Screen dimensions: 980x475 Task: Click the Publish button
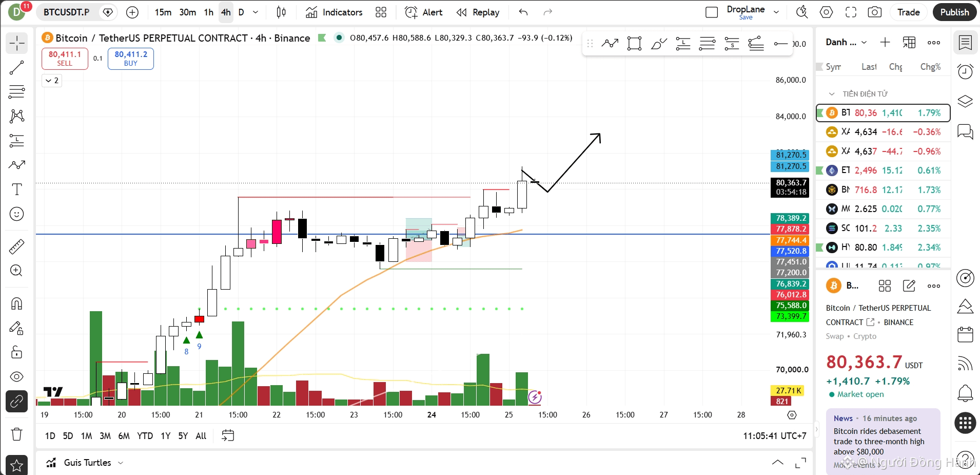tap(954, 12)
